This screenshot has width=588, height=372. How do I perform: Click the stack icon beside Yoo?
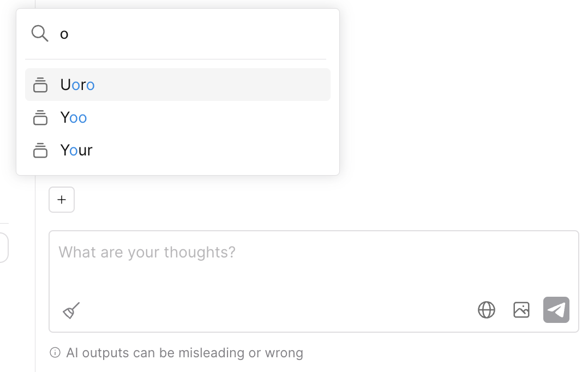[x=40, y=118]
